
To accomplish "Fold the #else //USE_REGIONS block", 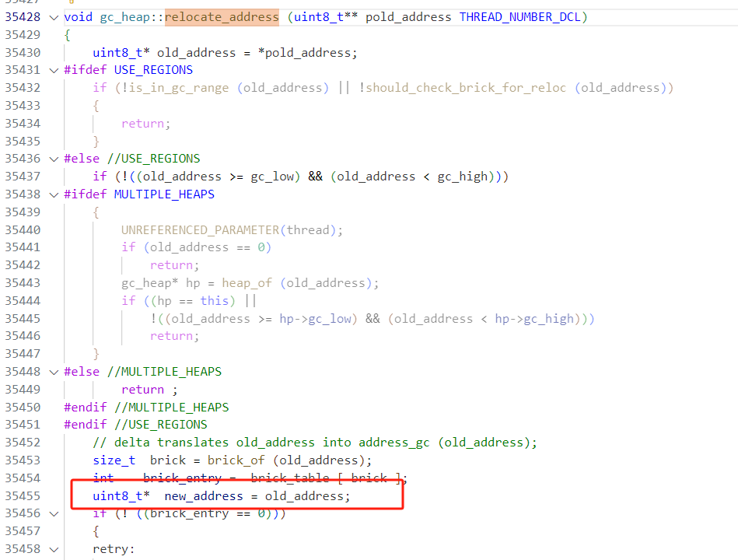I will 52,158.
